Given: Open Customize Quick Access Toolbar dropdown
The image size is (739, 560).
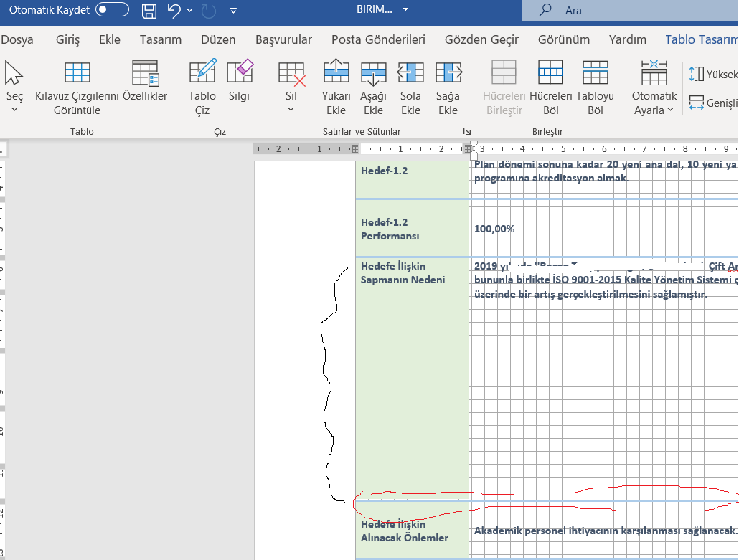Looking at the screenshot, I should point(233,10).
